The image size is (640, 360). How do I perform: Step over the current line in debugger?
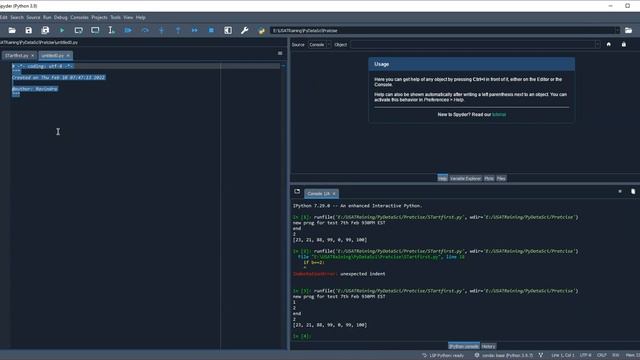[145, 30]
